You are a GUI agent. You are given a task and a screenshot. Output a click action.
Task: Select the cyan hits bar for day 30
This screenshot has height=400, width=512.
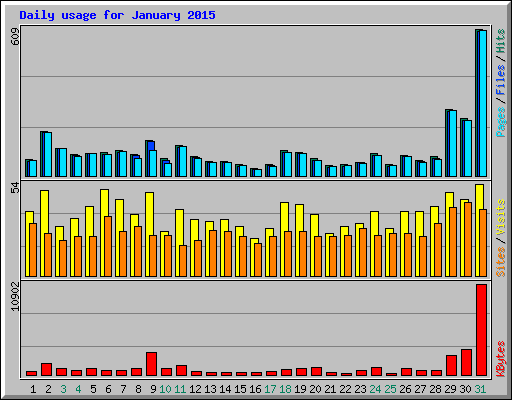[x=468, y=148]
